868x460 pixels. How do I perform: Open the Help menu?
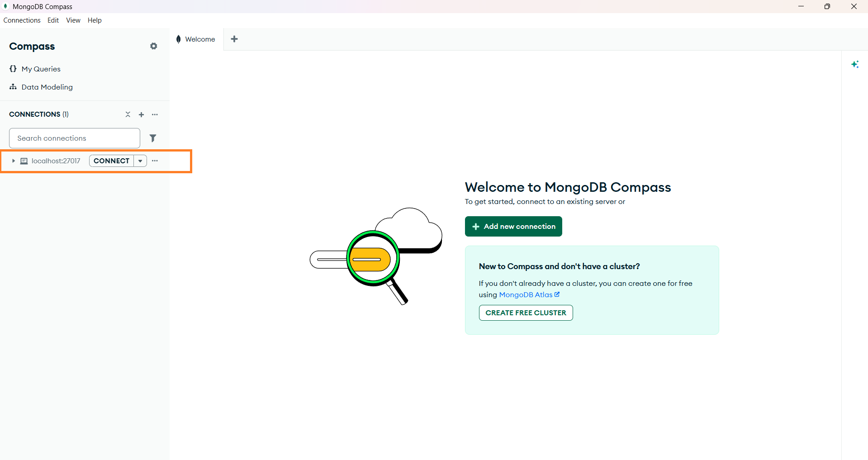point(94,20)
